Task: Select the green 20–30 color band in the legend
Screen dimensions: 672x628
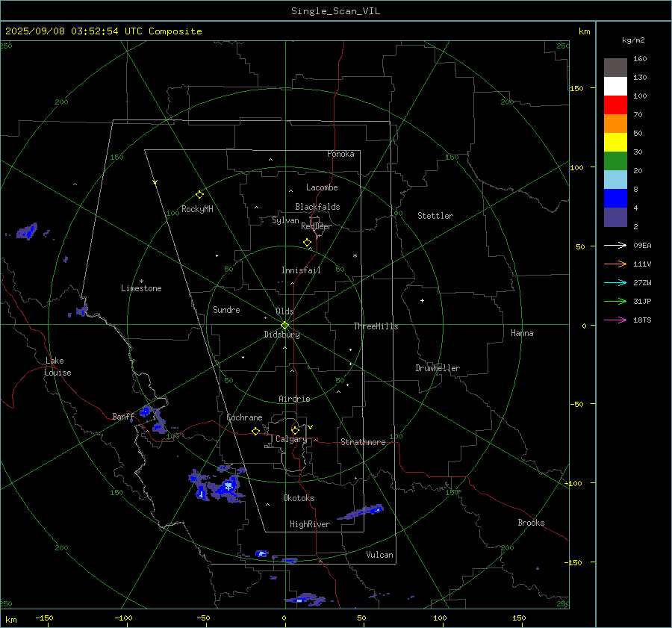Action: point(615,161)
